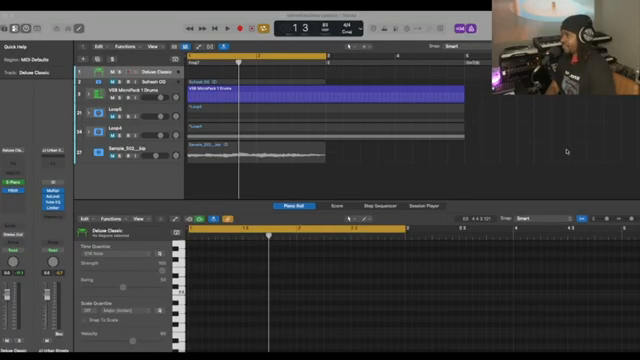The width and height of the screenshot is (640, 360).
Task: Open Piano Roll Snap Smart dropdown
Action: pos(544,219)
